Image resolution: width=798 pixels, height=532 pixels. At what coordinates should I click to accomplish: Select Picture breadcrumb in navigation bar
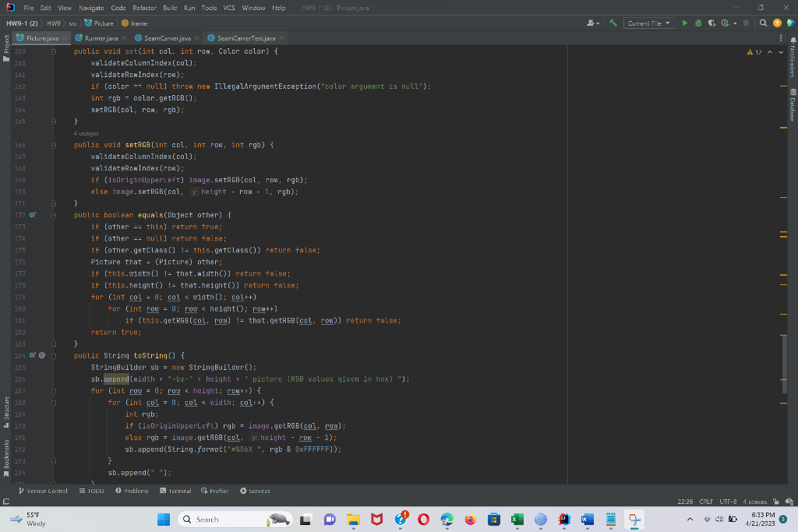[x=100, y=23]
